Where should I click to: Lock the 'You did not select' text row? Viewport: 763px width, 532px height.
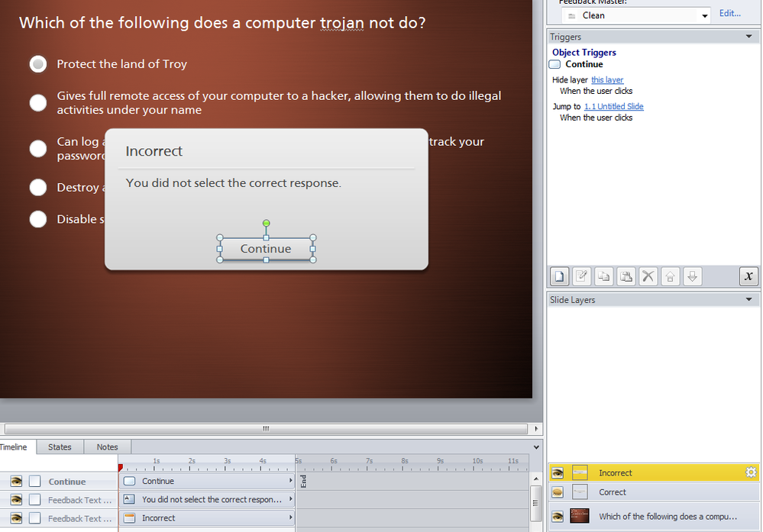(x=34, y=500)
